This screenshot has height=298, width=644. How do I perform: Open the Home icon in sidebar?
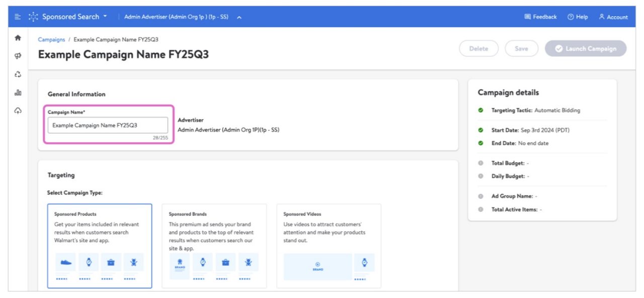point(18,38)
